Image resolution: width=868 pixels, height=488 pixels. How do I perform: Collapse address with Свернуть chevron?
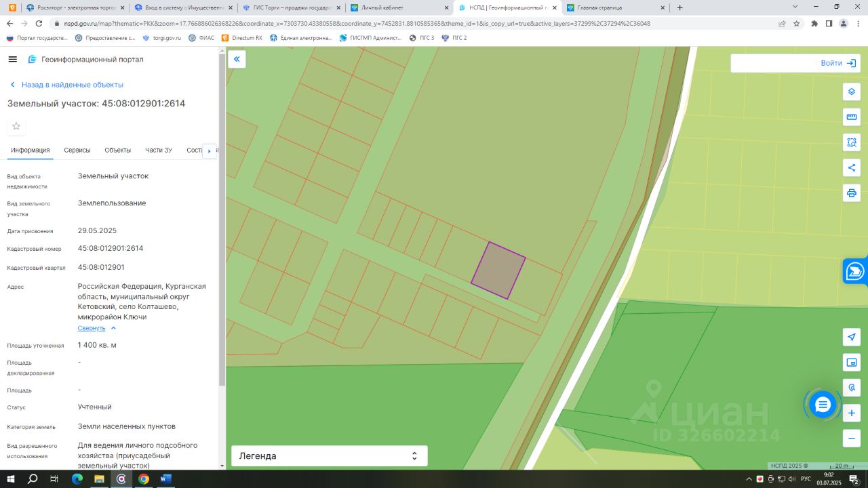coord(97,328)
